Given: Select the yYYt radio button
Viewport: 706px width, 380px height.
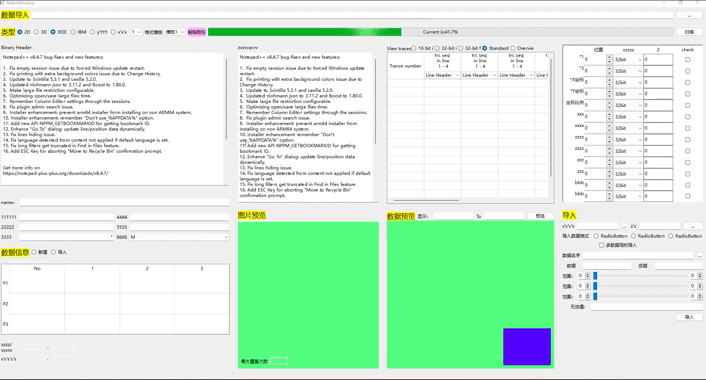Looking at the screenshot, I should click(x=92, y=32).
